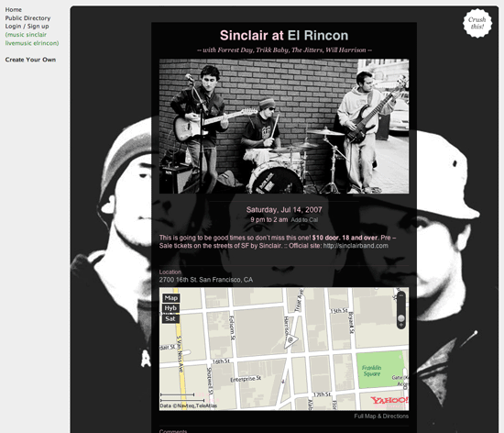Click the Yahoo! logo on map
The image size is (504, 433).
pyautogui.click(x=389, y=401)
